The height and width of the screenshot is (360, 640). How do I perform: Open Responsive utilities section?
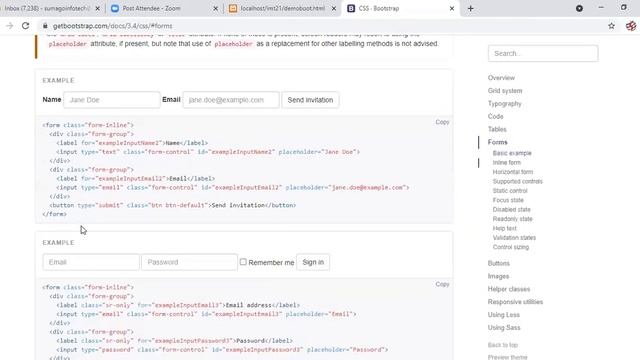(515, 302)
